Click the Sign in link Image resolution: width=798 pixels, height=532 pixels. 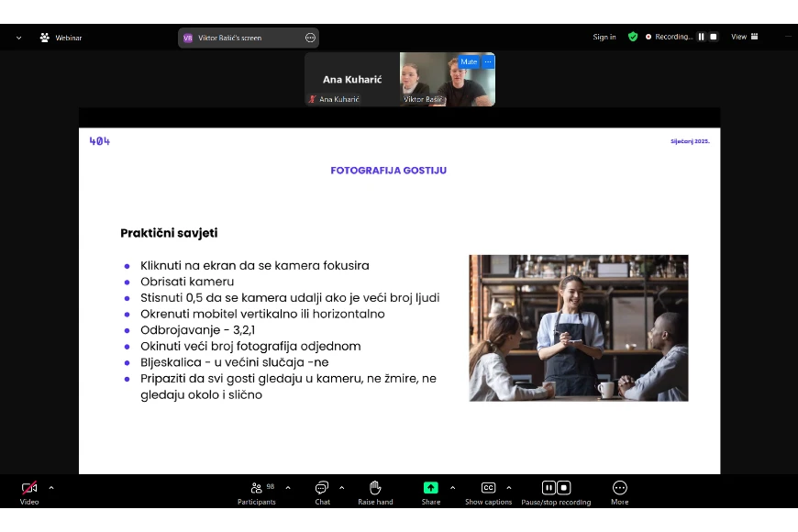pos(604,37)
